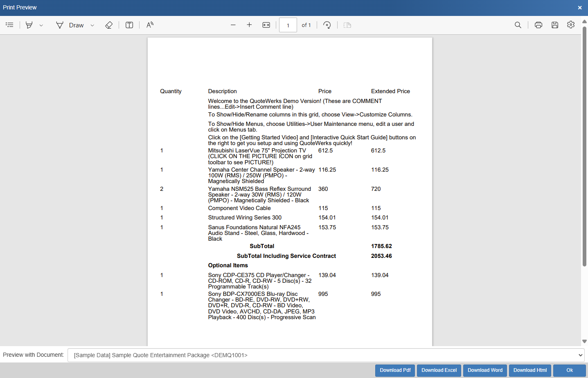Viewport: 588px width, 378px height.
Task: Select the highlighter tool
Action: coord(29,25)
